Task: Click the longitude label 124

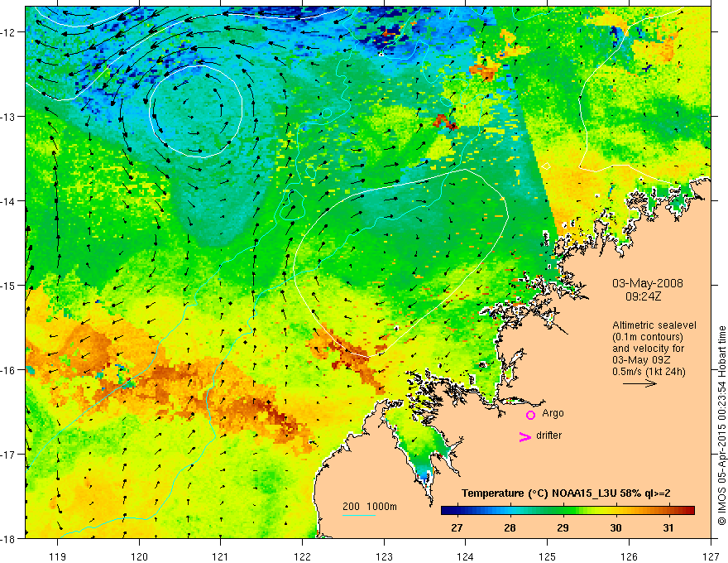Action: pyautogui.click(x=465, y=556)
